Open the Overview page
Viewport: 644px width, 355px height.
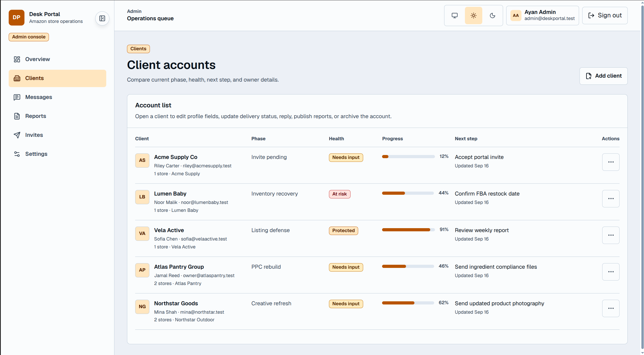(x=57, y=59)
